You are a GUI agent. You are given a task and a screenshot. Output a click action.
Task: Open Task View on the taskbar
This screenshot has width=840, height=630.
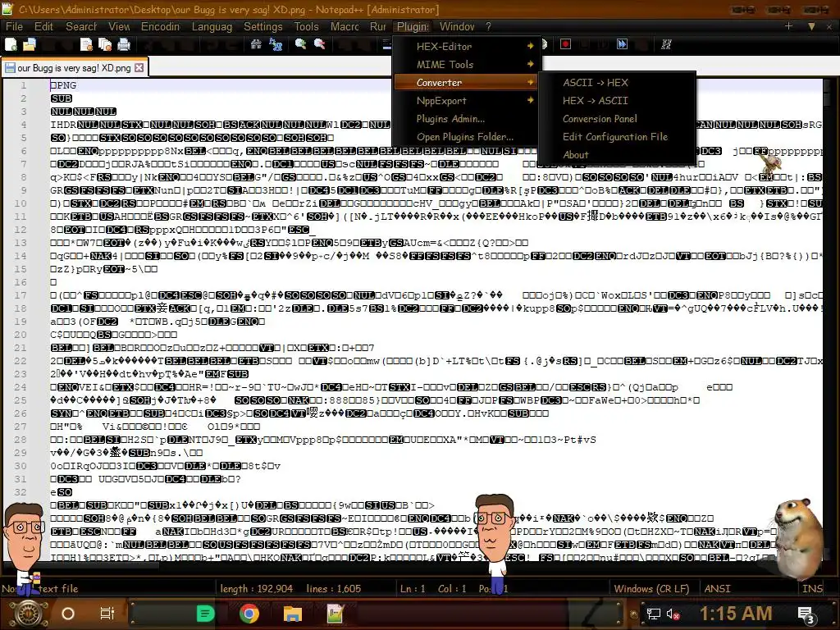pyautogui.click(x=107, y=614)
